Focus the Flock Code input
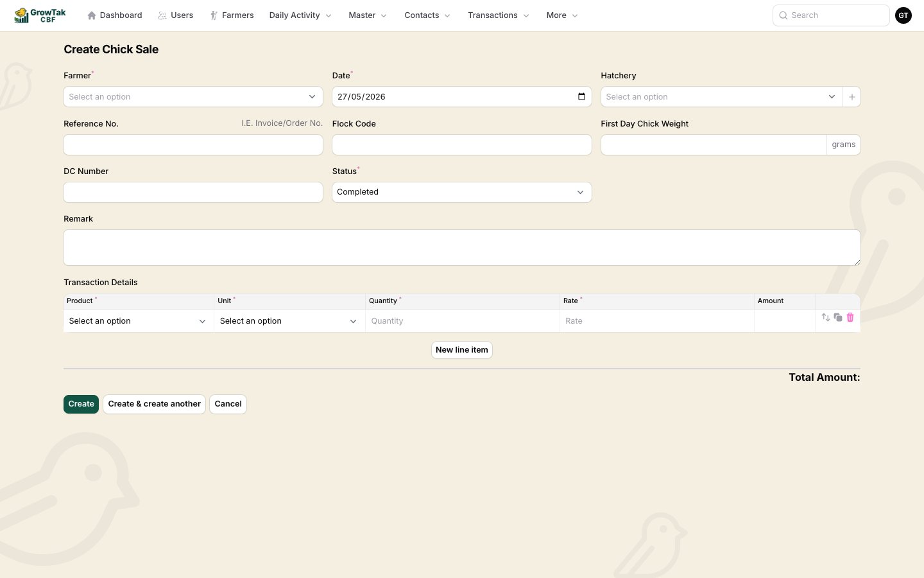The width and height of the screenshot is (924, 578). [462, 144]
